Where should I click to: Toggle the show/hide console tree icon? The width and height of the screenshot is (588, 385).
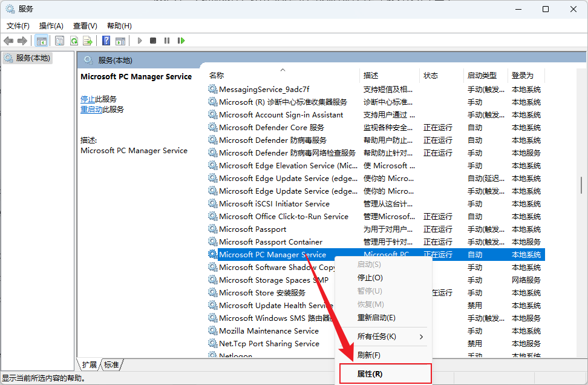[41, 41]
